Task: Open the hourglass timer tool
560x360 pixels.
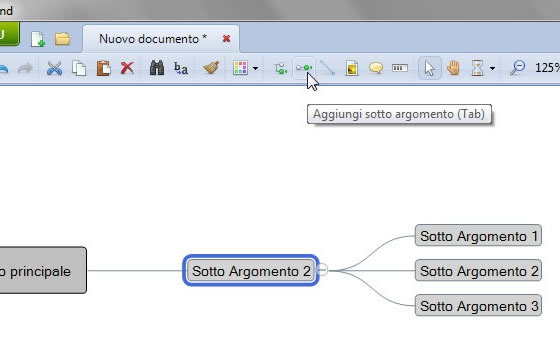Action: point(478,68)
